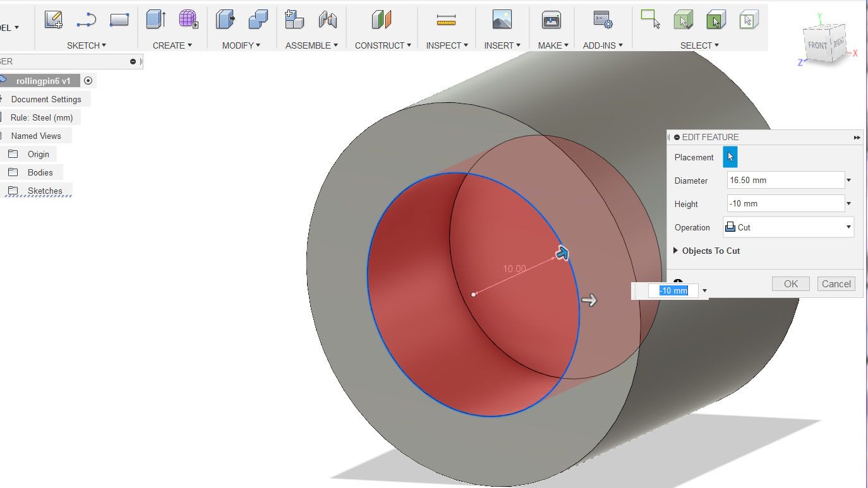
Task: Toggle the Placement selection button
Action: [x=730, y=157]
